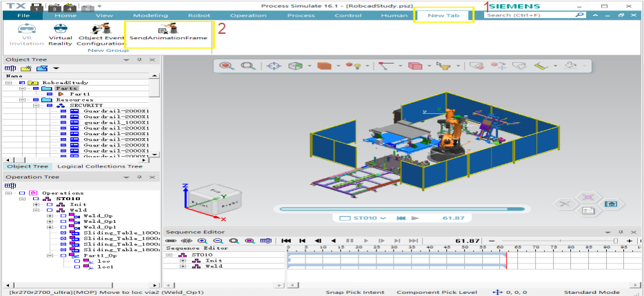Open the Logical Collections Tree tab
Viewport: 644px width, 296px height.
click(x=99, y=166)
